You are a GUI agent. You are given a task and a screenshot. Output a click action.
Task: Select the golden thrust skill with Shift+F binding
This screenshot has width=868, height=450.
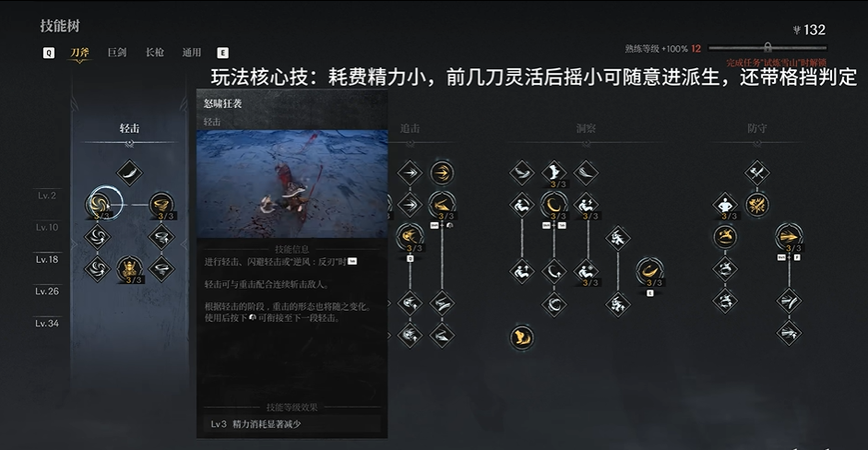point(789,237)
